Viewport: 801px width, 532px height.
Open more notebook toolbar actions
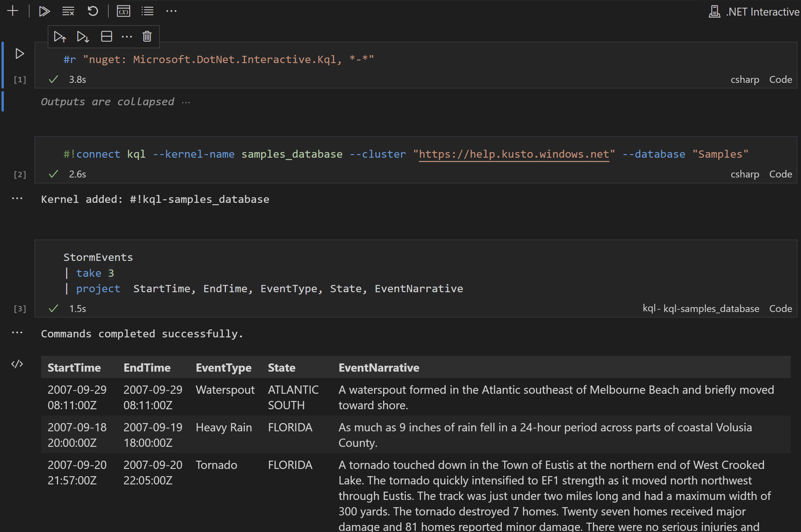[x=171, y=11]
